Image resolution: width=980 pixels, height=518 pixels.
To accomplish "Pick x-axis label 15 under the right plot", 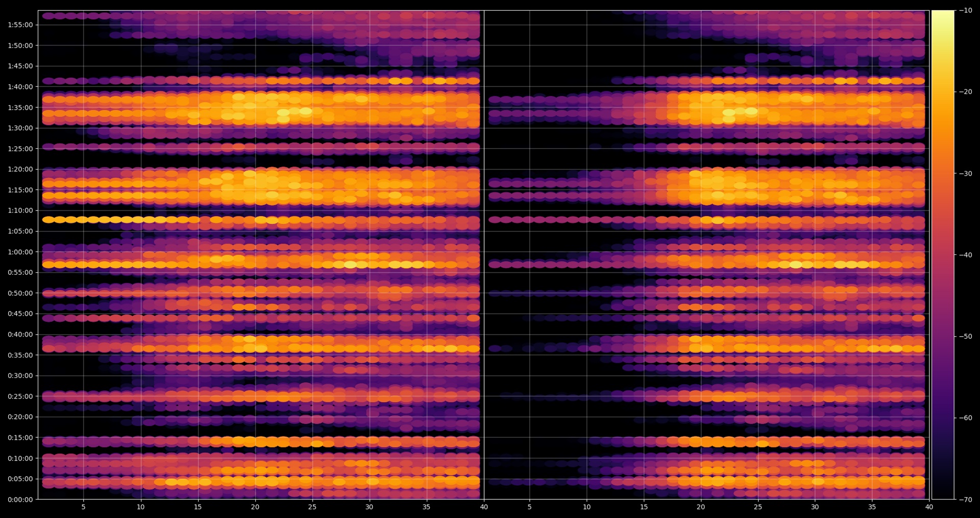I will [644, 507].
